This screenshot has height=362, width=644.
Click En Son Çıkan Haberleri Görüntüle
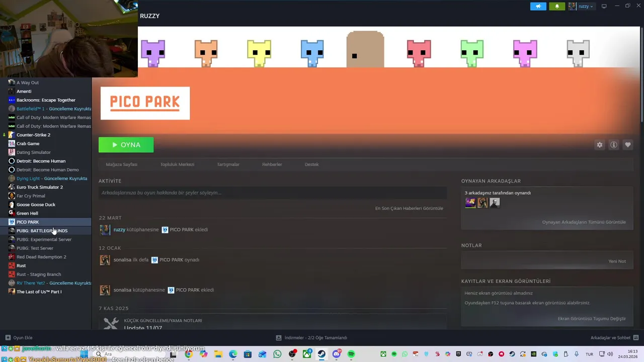click(x=409, y=208)
